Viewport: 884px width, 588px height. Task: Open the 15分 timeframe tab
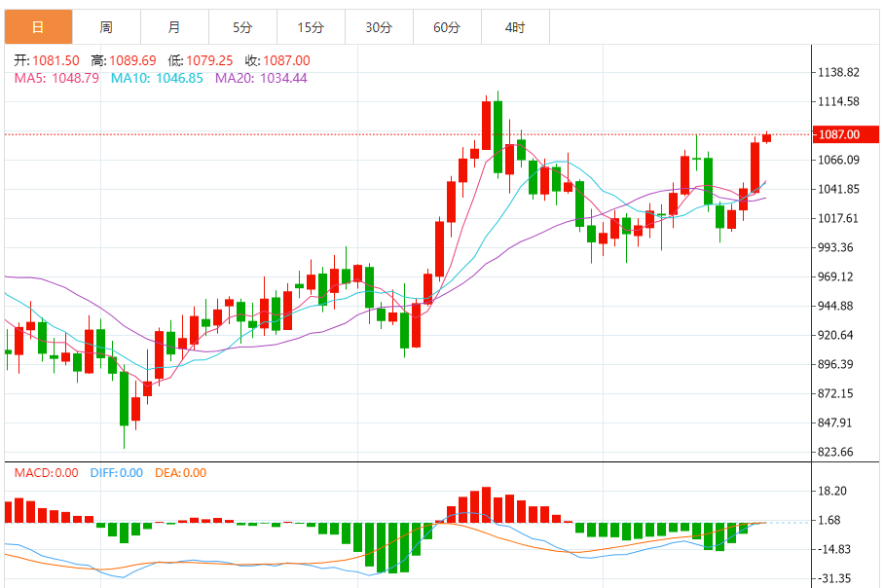click(x=312, y=27)
